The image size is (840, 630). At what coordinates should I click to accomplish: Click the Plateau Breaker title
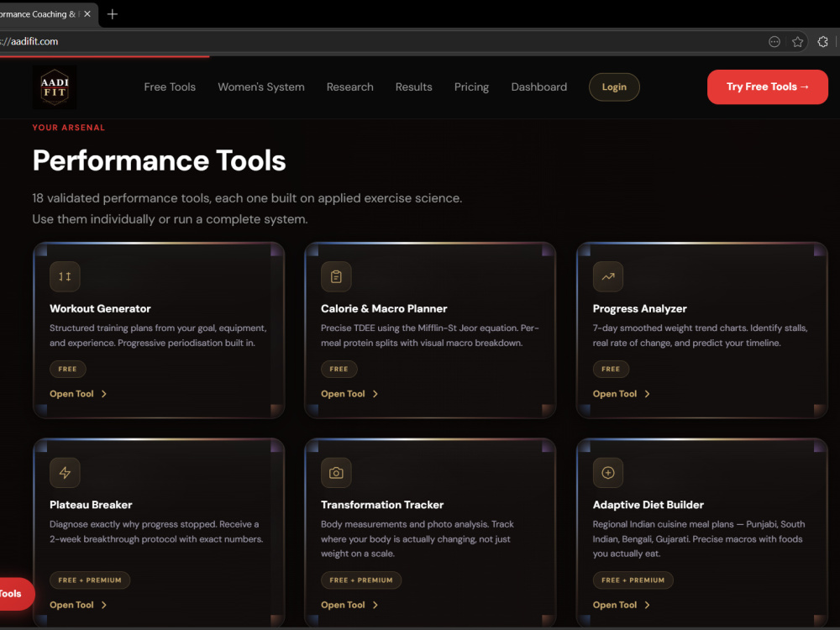(91, 505)
